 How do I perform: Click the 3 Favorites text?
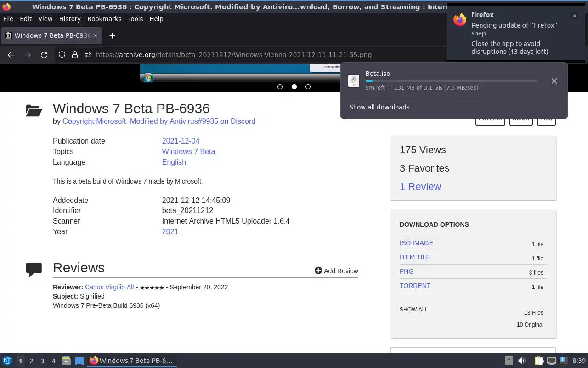point(424,168)
